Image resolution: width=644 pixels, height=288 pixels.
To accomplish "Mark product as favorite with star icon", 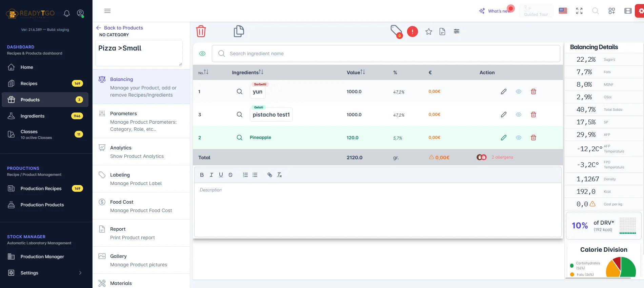I will (429, 32).
